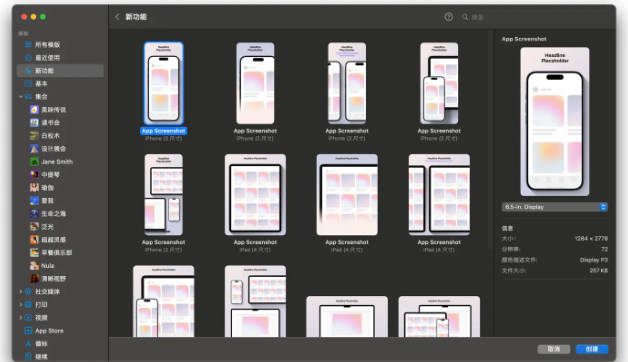The image size is (628, 362).
Task: Click the large preview image in the info panel
Action: [x=554, y=122]
